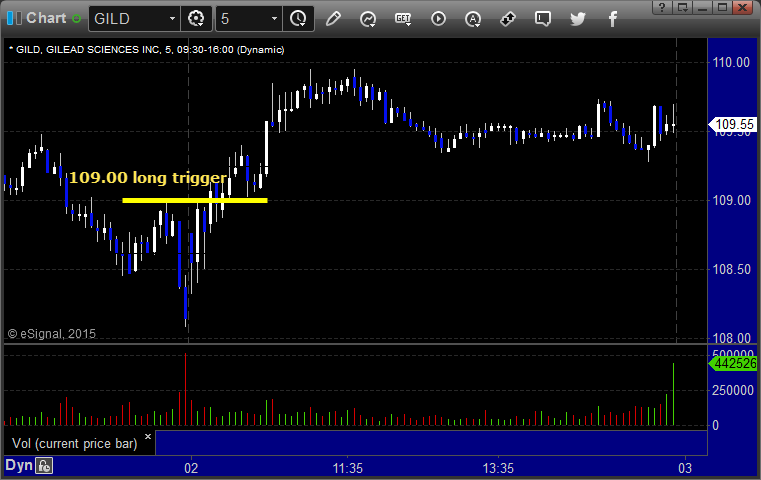Toggle the green circle status indicator
Screen dimensions: 761x480
click(x=76, y=19)
